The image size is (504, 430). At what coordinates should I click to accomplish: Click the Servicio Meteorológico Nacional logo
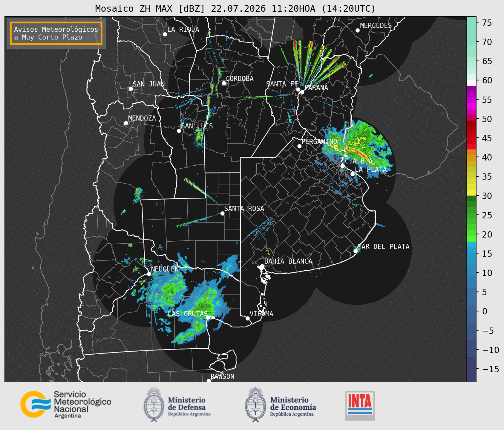[x=66, y=404]
